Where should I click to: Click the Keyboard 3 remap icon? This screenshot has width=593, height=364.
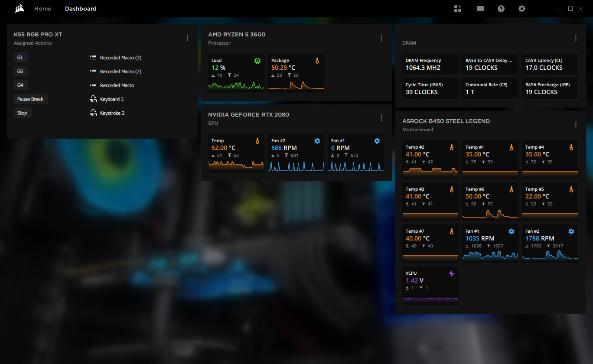(93, 99)
